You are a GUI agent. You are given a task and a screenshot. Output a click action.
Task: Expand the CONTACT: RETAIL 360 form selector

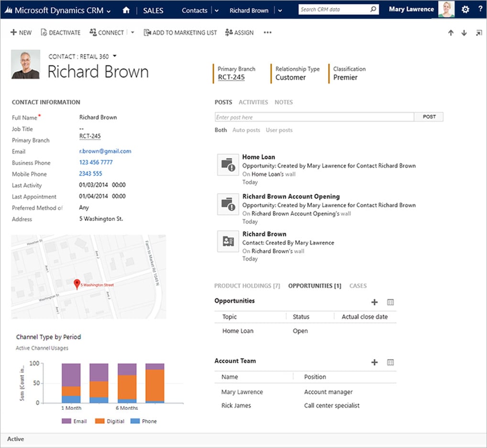click(x=115, y=55)
